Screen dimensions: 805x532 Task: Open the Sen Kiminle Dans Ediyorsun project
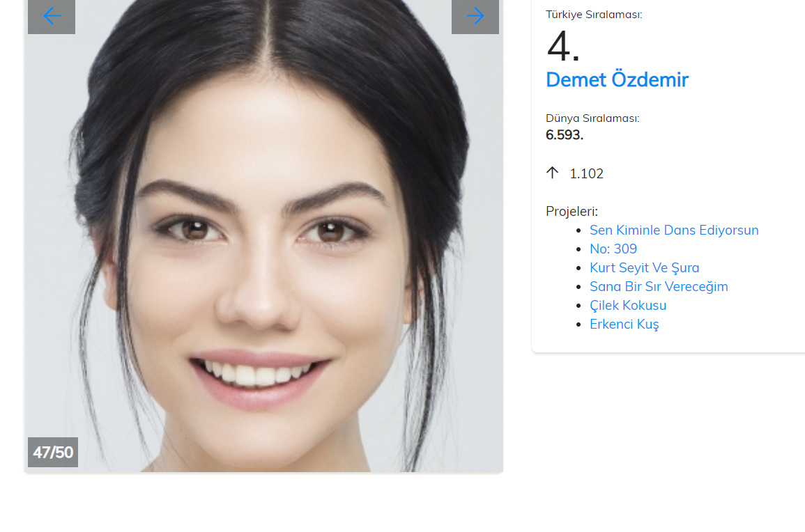673,230
